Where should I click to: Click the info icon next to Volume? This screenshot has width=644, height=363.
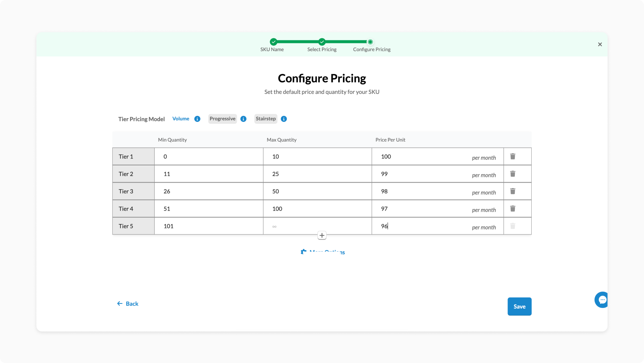coord(197,119)
